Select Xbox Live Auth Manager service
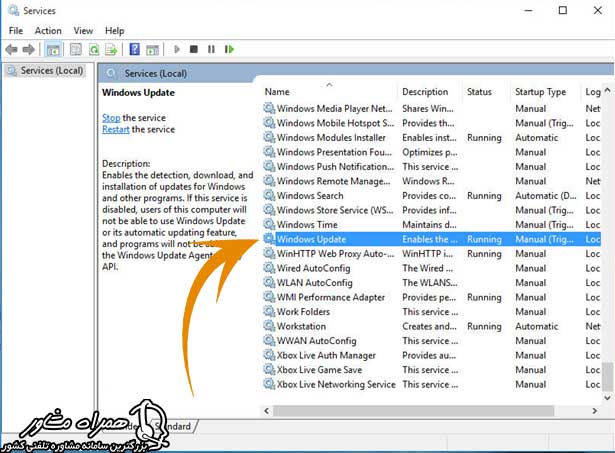 tap(326, 355)
